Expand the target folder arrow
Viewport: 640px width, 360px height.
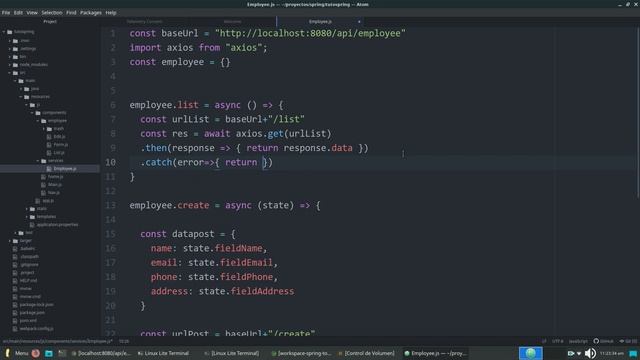click(10, 241)
